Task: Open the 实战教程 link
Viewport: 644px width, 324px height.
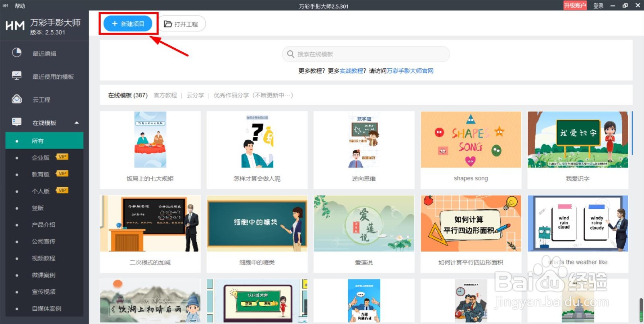Action: (351, 71)
